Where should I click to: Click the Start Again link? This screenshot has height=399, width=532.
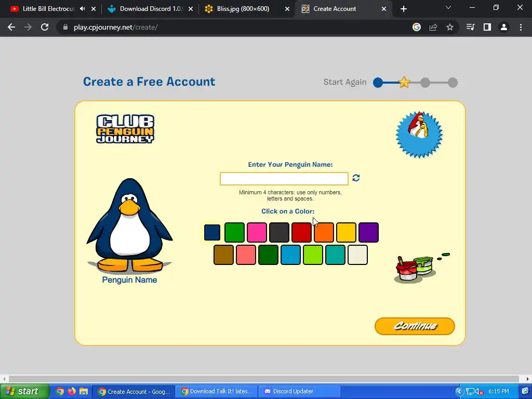[x=345, y=82]
